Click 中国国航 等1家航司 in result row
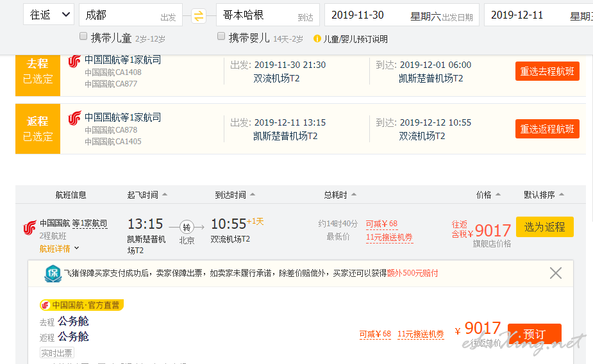Image resolution: width=593 pixels, height=364 pixels. pos(73,224)
